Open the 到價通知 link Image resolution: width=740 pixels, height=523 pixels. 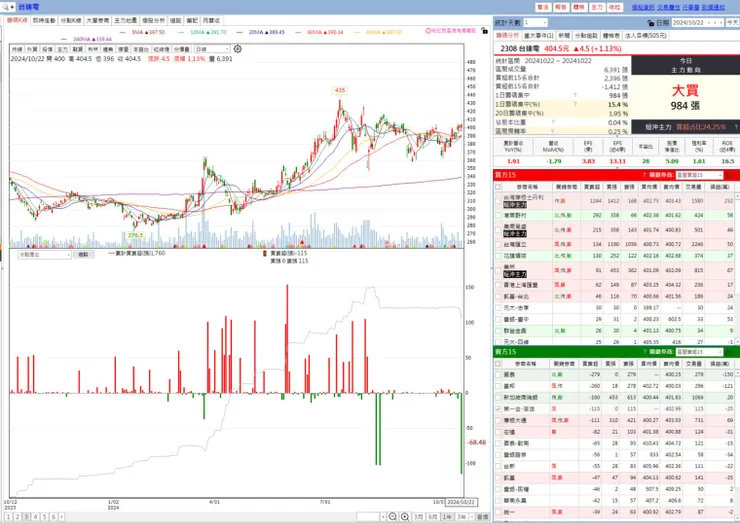point(713,8)
